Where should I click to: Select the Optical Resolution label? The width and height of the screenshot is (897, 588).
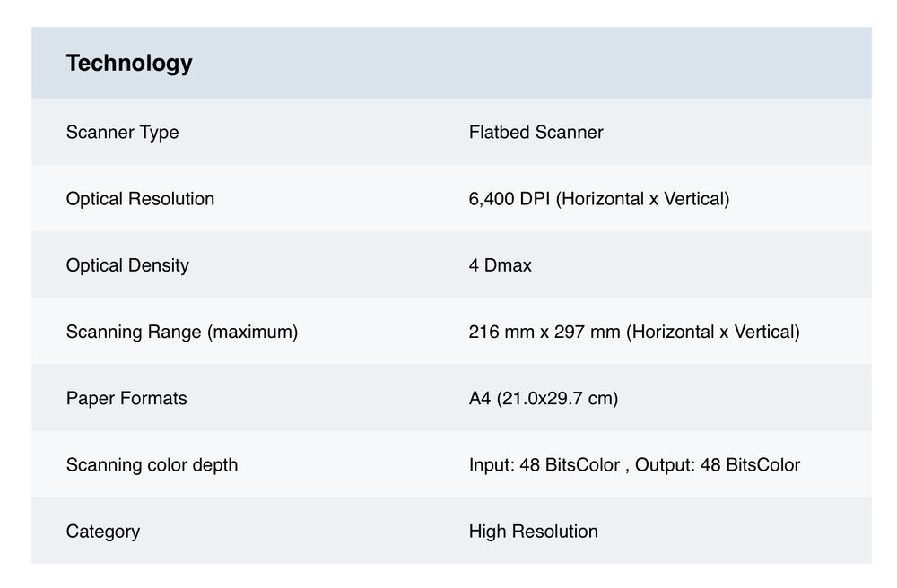(x=140, y=199)
